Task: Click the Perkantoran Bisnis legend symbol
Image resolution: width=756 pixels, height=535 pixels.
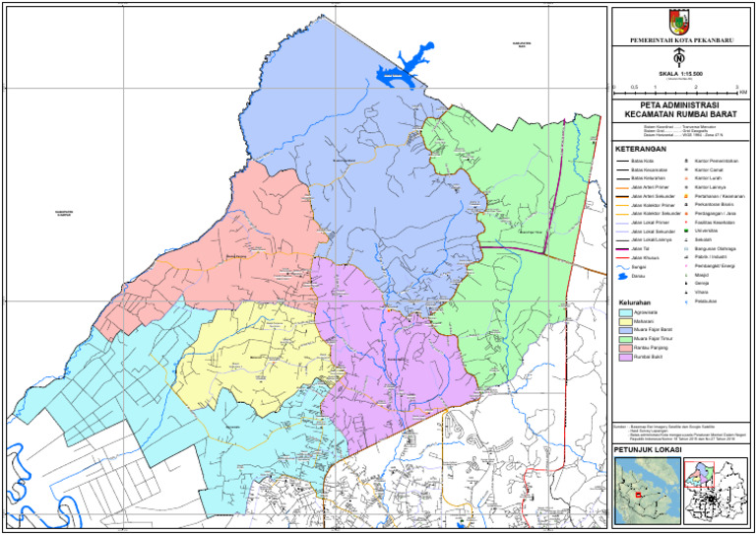Action: point(686,205)
